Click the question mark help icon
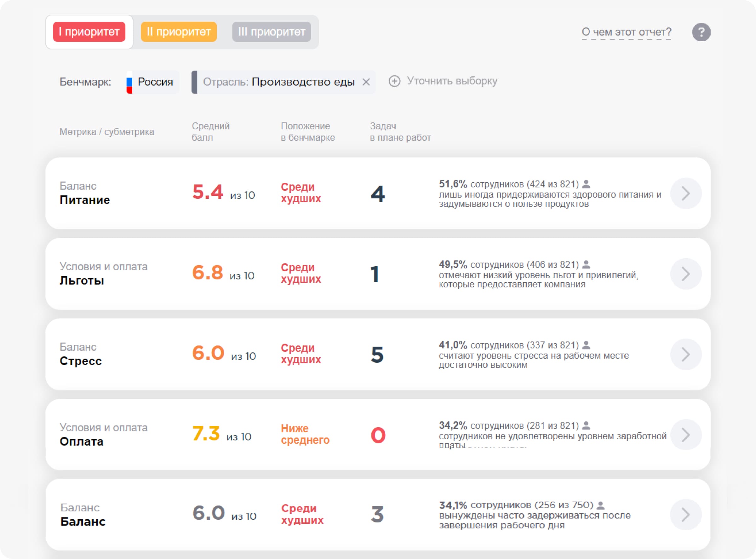The width and height of the screenshot is (756, 559). click(701, 32)
